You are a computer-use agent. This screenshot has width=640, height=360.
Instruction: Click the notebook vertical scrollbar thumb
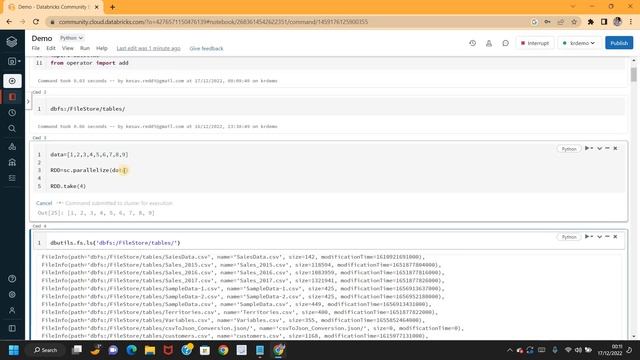point(633,75)
